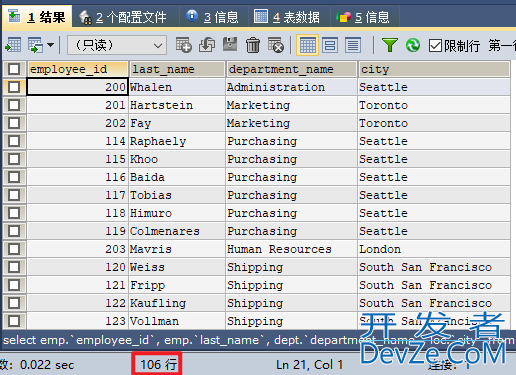The image size is (516, 375).
Task: Click the export result set icon
Action: tap(13, 45)
